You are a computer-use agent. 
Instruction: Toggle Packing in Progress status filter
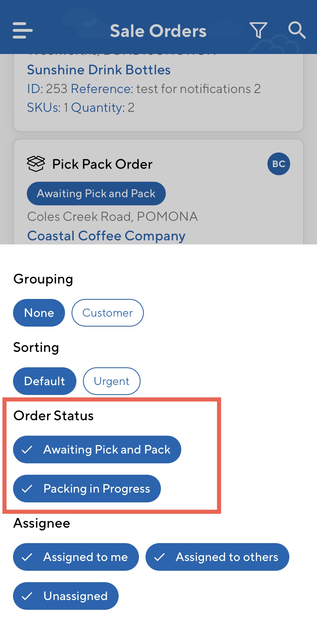point(87,489)
